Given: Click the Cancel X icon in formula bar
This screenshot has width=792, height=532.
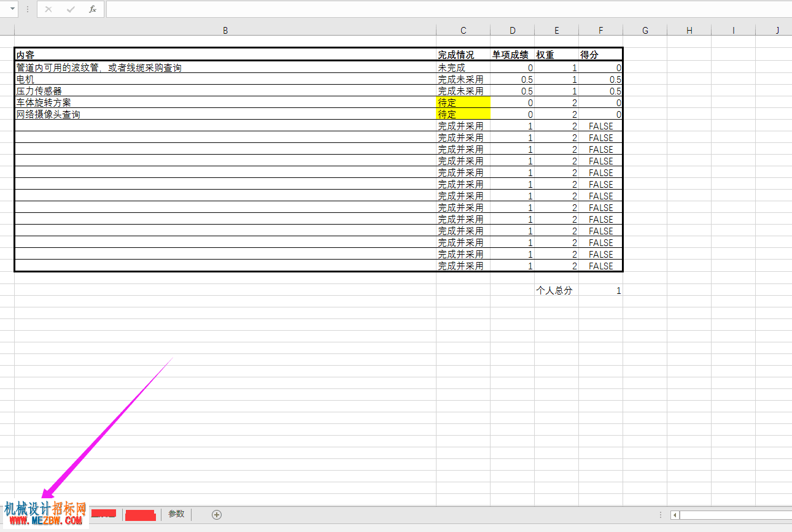Looking at the screenshot, I should tap(49, 9).
